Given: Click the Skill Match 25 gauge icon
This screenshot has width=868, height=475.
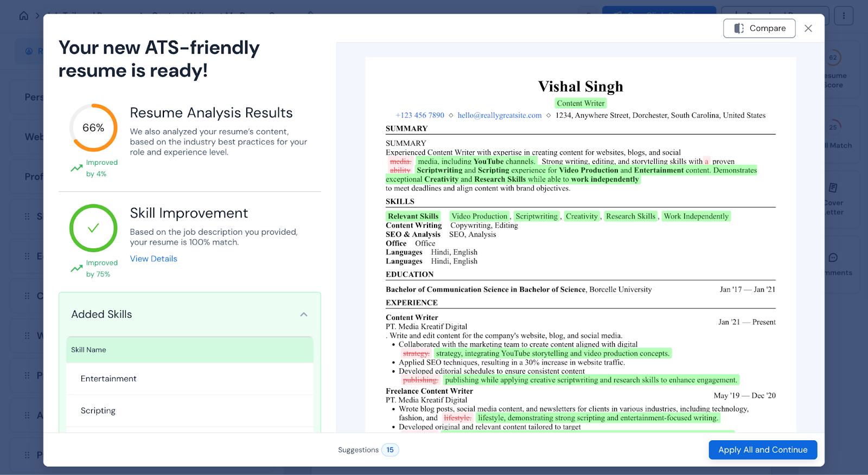Looking at the screenshot, I should point(833,127).
